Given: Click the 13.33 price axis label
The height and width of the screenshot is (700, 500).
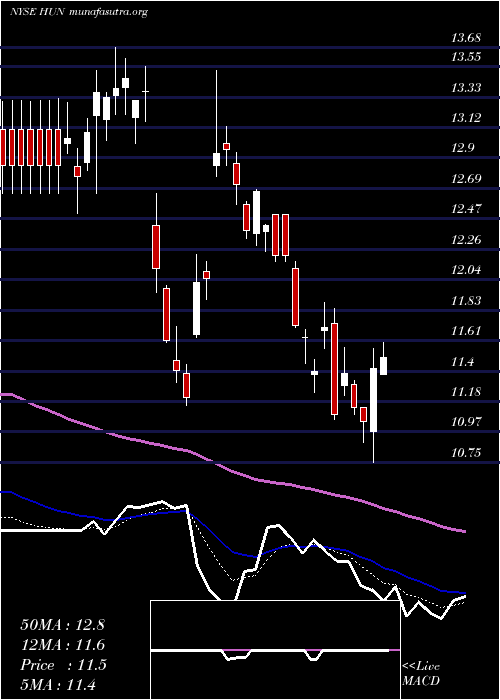Looking at the screenshot, I should pyautogui.click(x=466, y=88).
